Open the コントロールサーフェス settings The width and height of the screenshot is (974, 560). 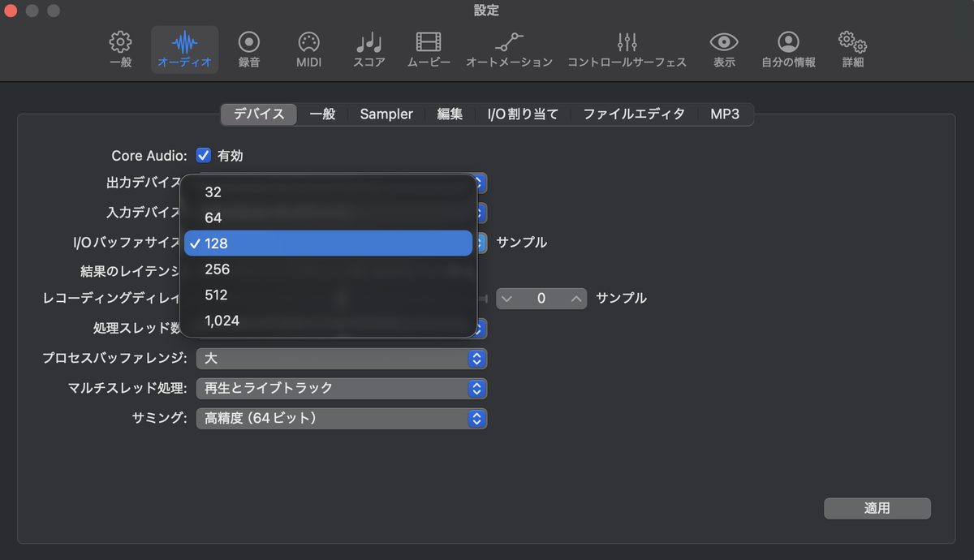pyautogui.click(x=627, y=50)
